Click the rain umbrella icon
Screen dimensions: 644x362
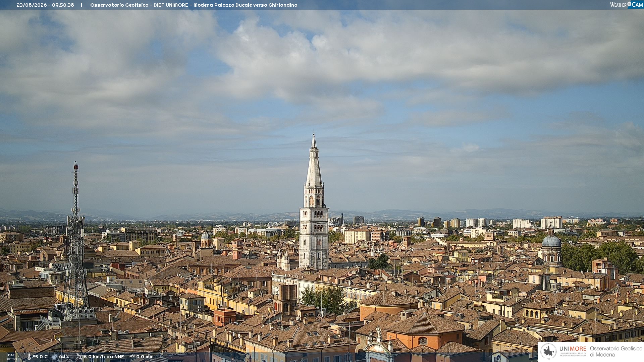[132, 357]
